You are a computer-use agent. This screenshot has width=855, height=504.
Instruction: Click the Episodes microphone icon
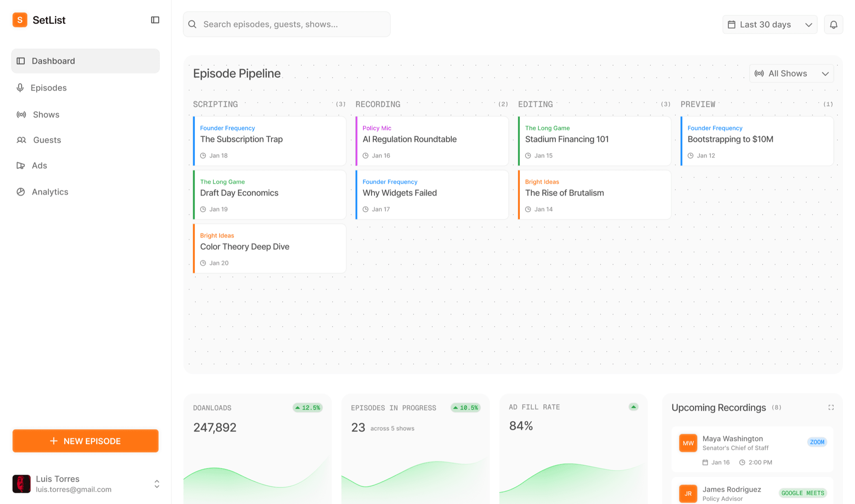[x=20, y=88]
